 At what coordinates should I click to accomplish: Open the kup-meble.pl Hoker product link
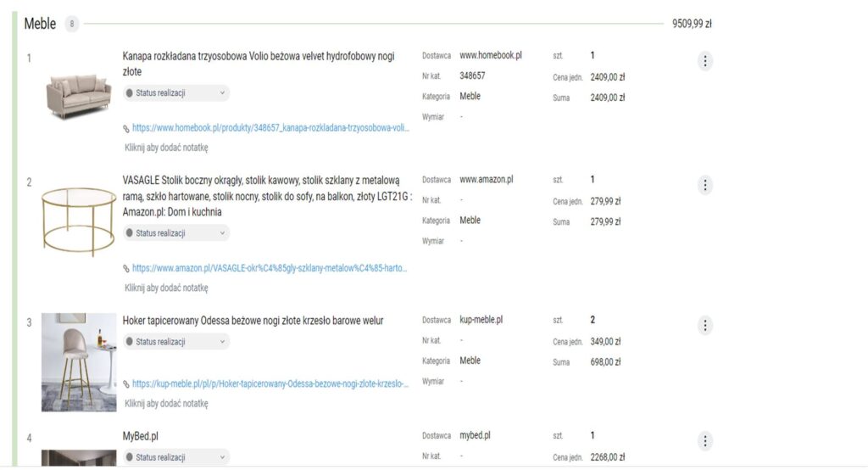pyautogui.click(x=270, y=383)
